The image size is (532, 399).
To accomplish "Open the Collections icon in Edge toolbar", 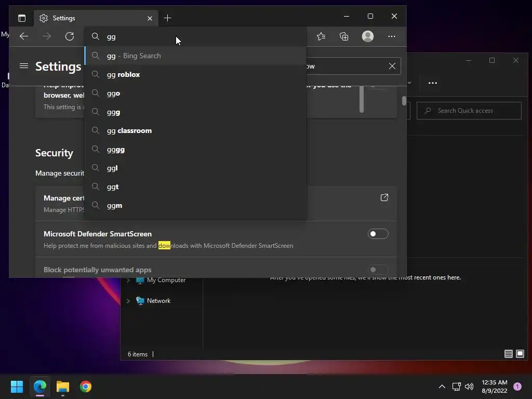I will point(344,36).
